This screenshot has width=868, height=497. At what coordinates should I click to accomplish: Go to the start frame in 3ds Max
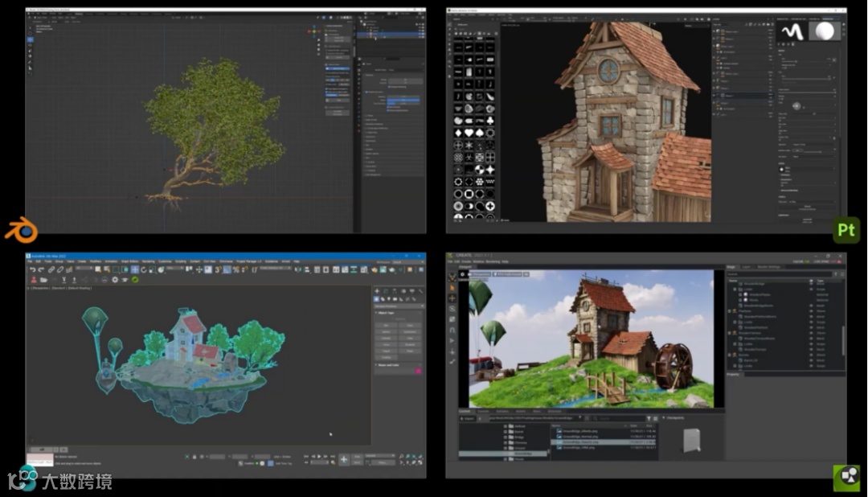306,456
